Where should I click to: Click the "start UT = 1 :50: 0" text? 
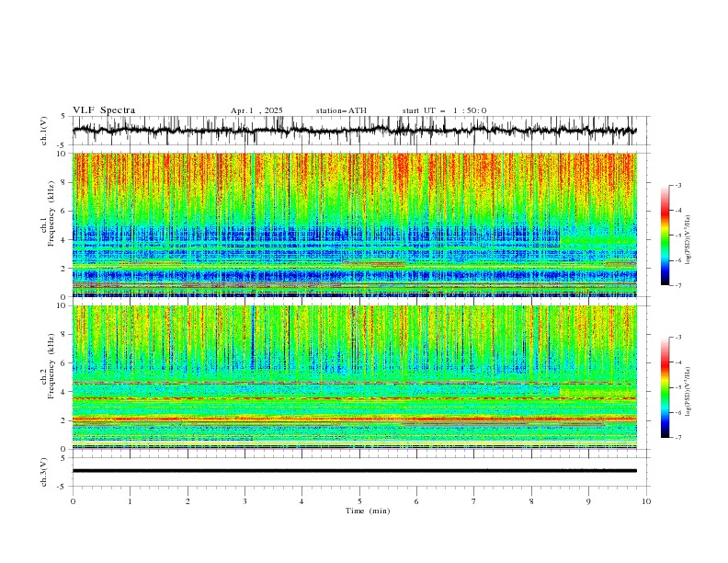[444, 110]
